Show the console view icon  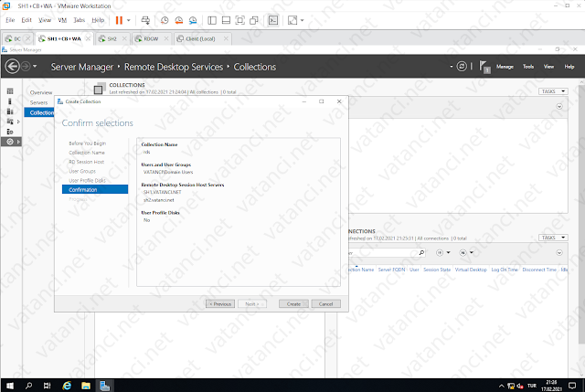click(x=273, y=20)
